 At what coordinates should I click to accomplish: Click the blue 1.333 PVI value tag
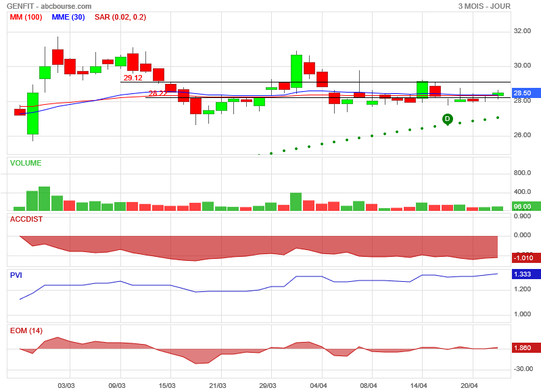point(525,274)
